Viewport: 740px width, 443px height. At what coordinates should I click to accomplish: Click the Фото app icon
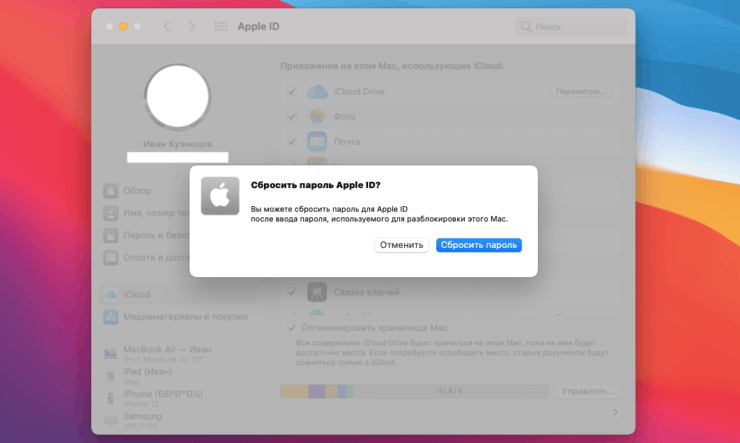click(x=317, y=117)
